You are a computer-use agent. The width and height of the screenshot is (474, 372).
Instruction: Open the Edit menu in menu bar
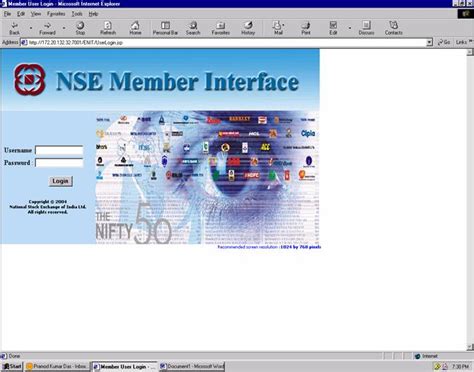coord(21,14)
